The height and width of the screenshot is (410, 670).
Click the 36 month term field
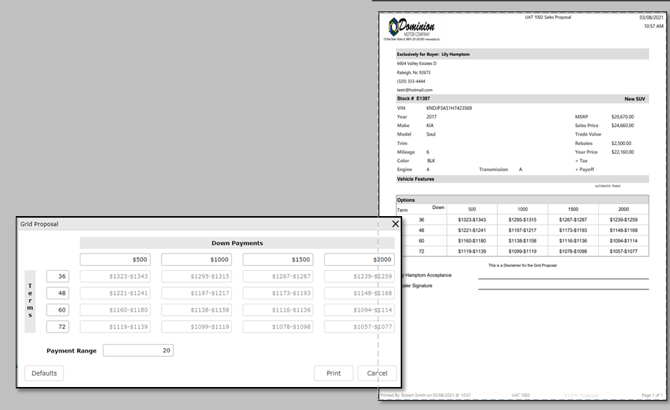(58, 277)
